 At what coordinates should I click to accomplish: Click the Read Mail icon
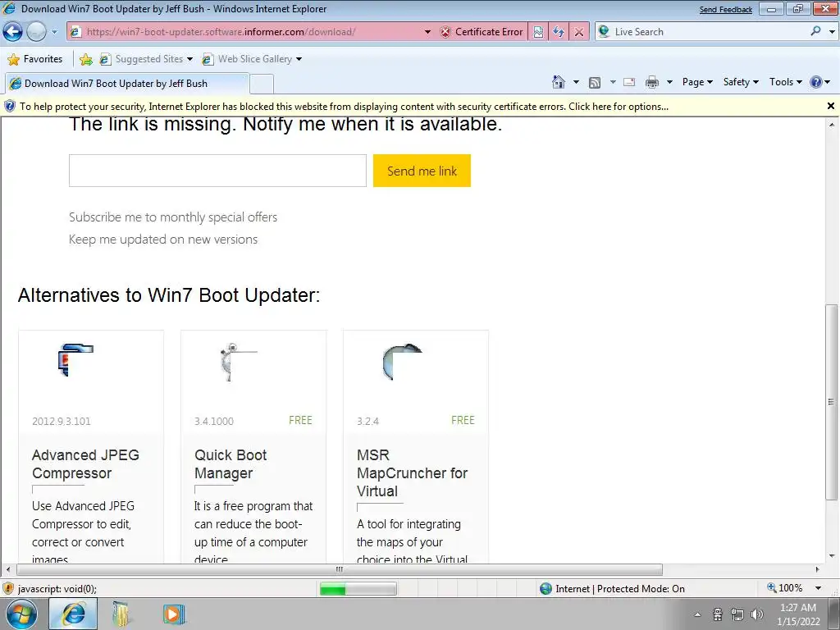[629, 82]
